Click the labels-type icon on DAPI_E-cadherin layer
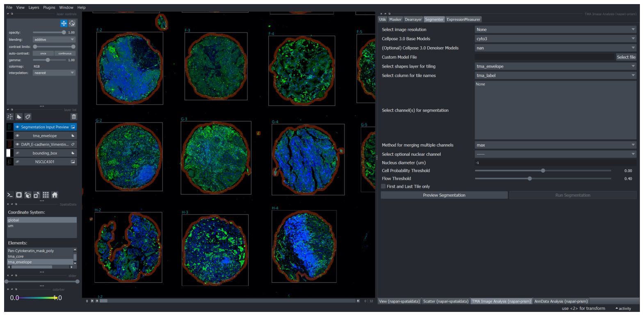644x316 pixels. 73,144
